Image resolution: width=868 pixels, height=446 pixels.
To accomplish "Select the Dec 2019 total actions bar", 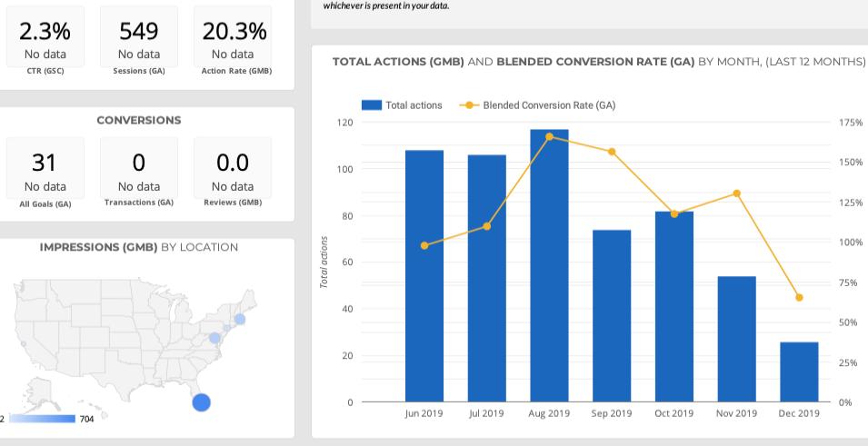I will [x=799, y=372].
